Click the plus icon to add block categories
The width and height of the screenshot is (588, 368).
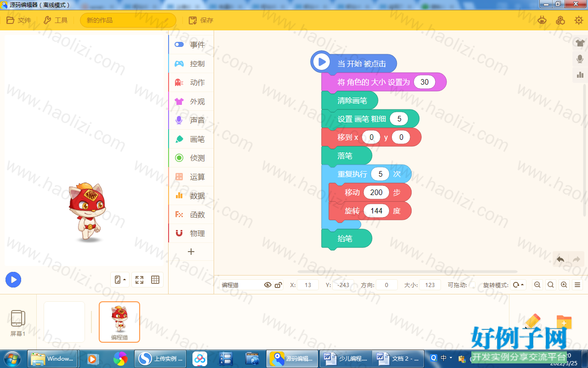coord(191,252)
